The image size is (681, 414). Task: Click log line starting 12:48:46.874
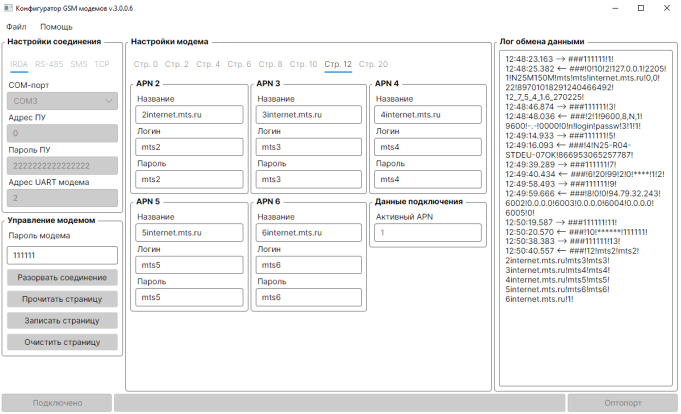point(560,107)
